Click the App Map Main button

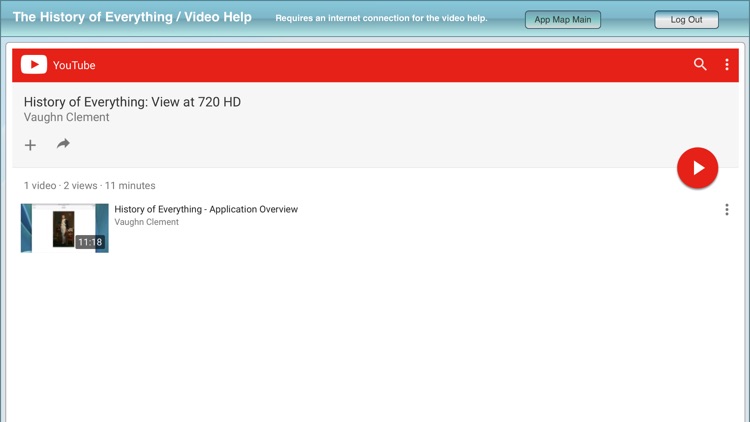[562, 20]
